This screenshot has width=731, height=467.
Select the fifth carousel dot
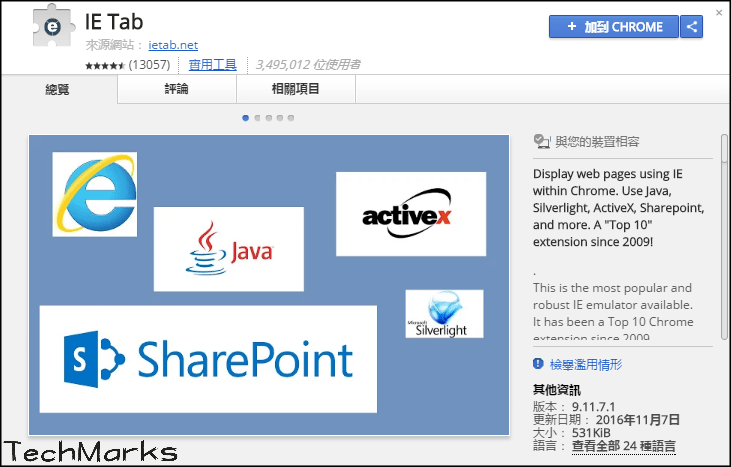pos(291,118)
